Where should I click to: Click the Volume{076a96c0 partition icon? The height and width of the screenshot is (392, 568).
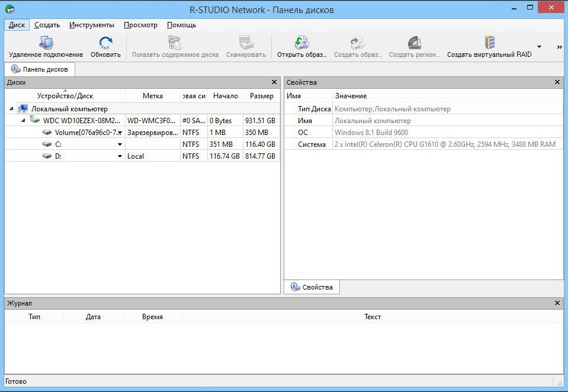[x=47, y=132]
